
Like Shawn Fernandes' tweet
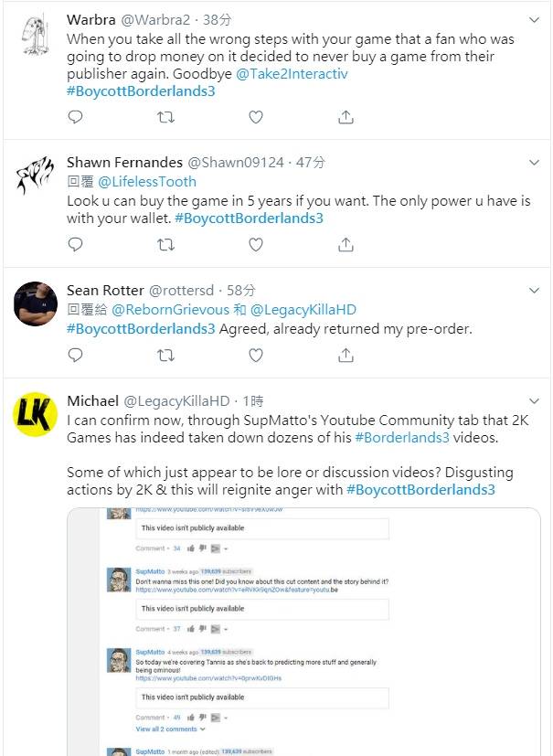coord(256,244)
